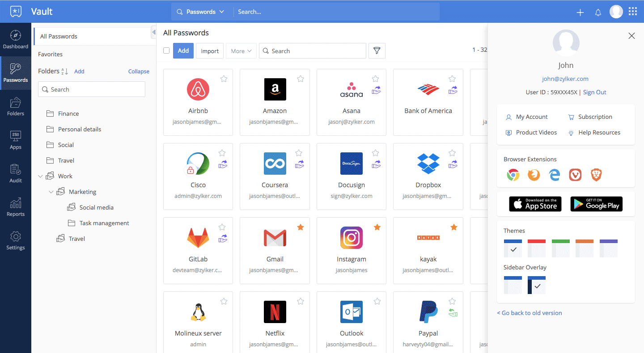Click the filter funnel icon
The height and width of the screenshot is (353, 644).
tap(377, 51)
